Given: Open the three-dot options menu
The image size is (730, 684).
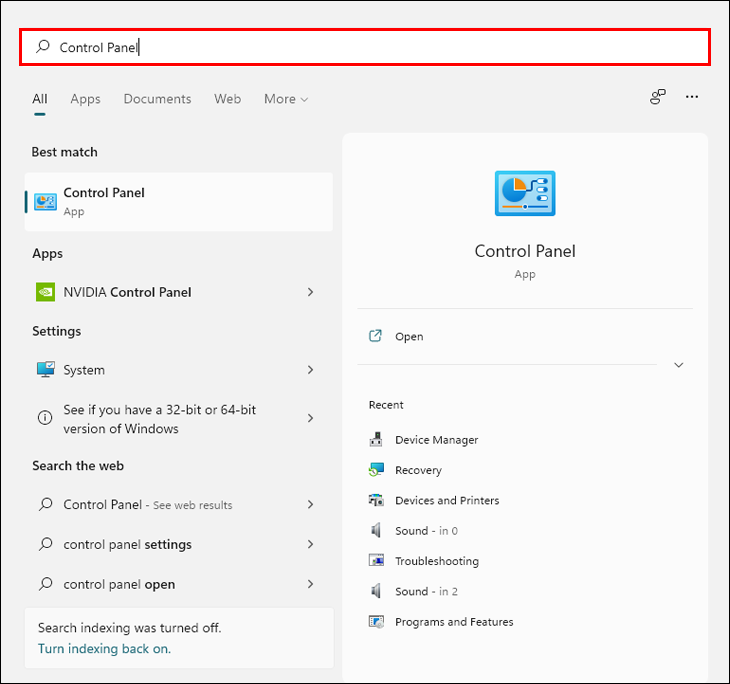Looking at the screenshot, I should tap(692, 97).
